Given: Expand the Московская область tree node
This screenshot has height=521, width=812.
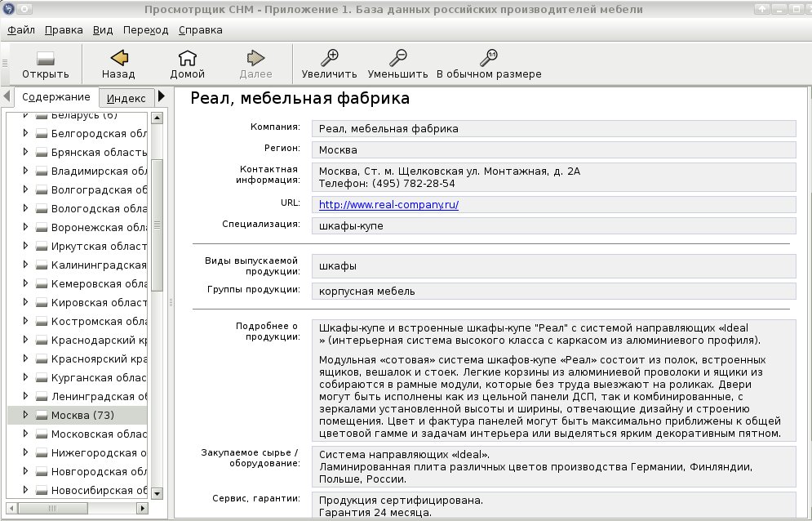Looking at the screenshot, I should (x=25, y=434).
